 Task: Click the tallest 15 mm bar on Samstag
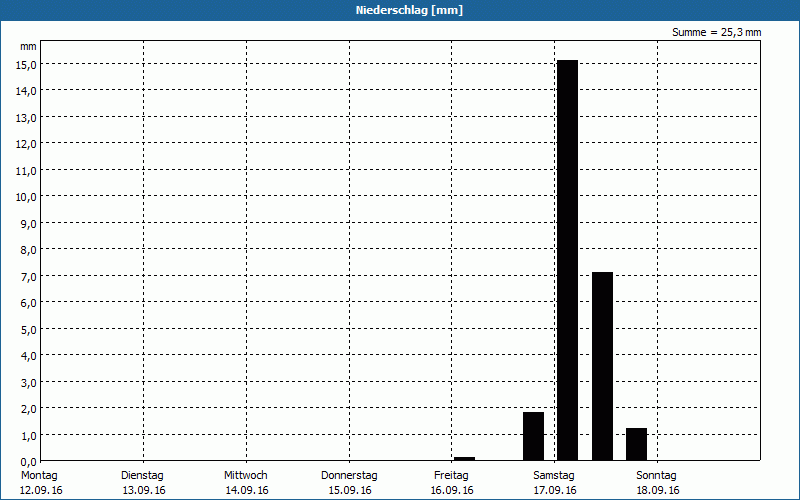click(567, 260)
